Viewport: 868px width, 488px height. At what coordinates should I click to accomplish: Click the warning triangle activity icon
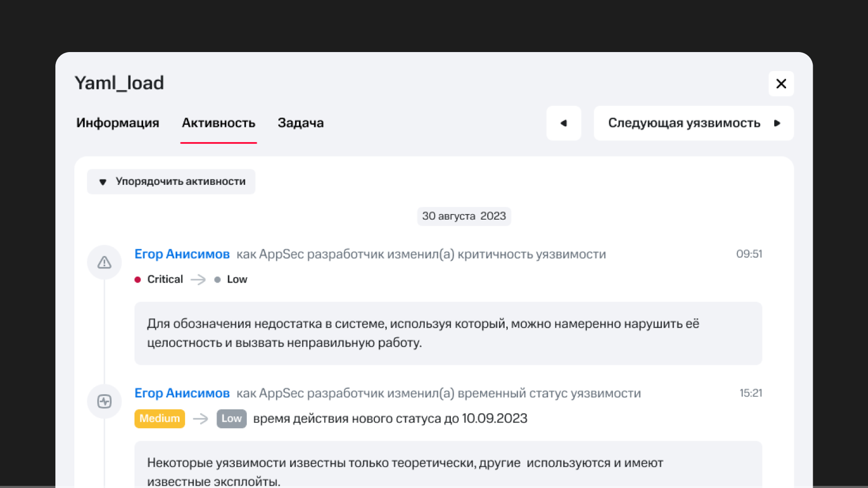[104, 262]
